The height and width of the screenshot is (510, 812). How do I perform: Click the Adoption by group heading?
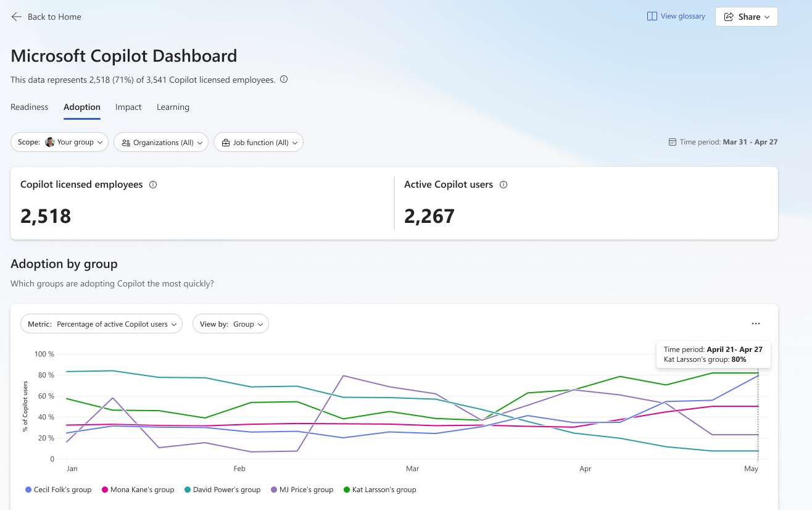click(64, 264)
